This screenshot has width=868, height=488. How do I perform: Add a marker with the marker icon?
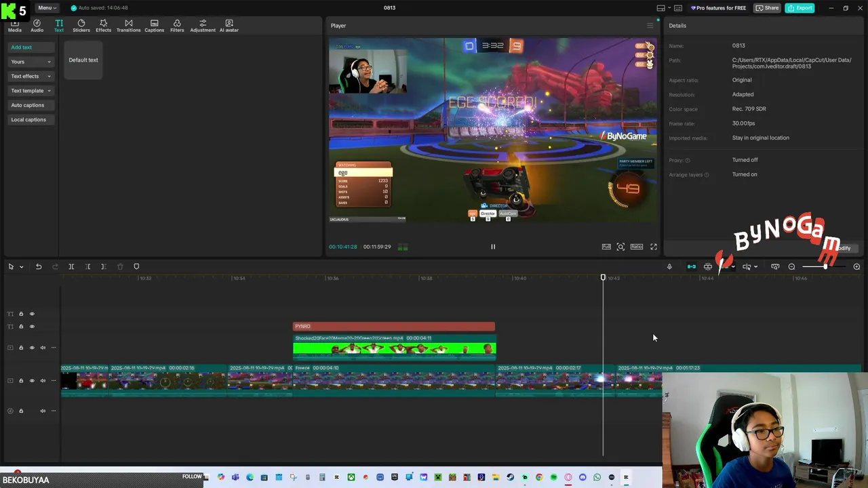tap(136, 266)
